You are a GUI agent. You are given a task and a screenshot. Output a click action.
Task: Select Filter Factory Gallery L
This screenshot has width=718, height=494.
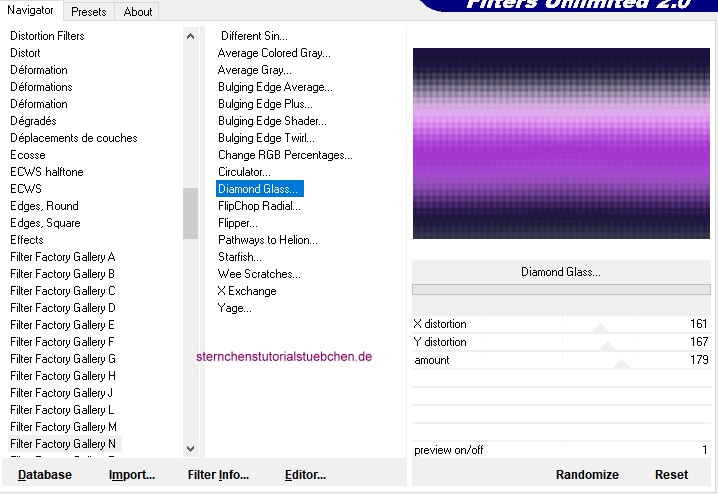tap(62, 409)
